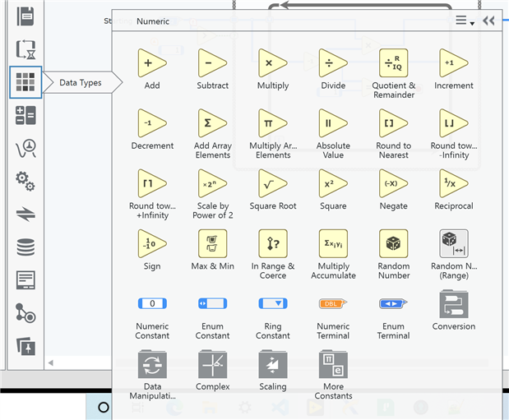Open the Math palette category in sidebar
The height and width of the screenshot is (420, 509).
25,116
